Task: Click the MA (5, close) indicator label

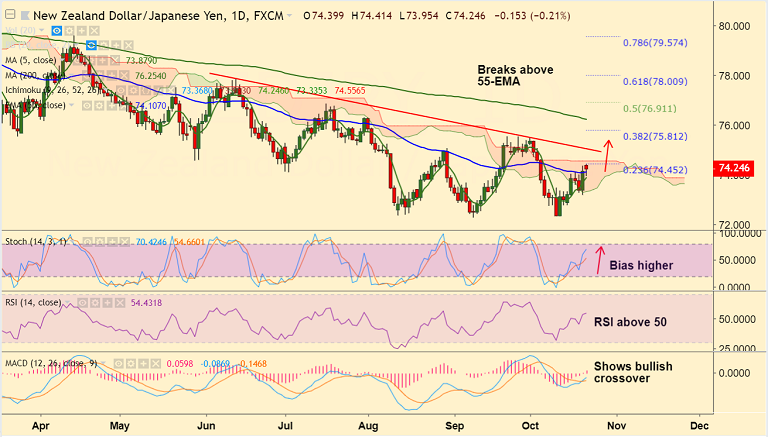Action: (31, 60)
